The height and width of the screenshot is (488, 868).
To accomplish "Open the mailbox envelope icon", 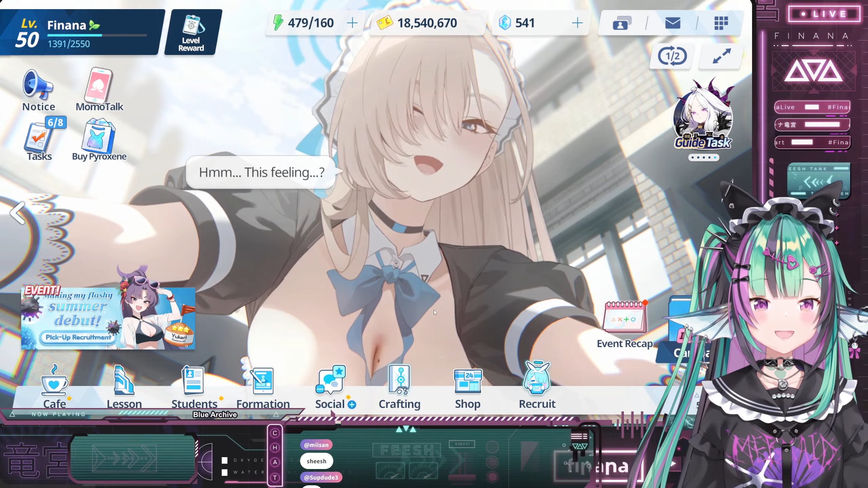I will point(672,23).
